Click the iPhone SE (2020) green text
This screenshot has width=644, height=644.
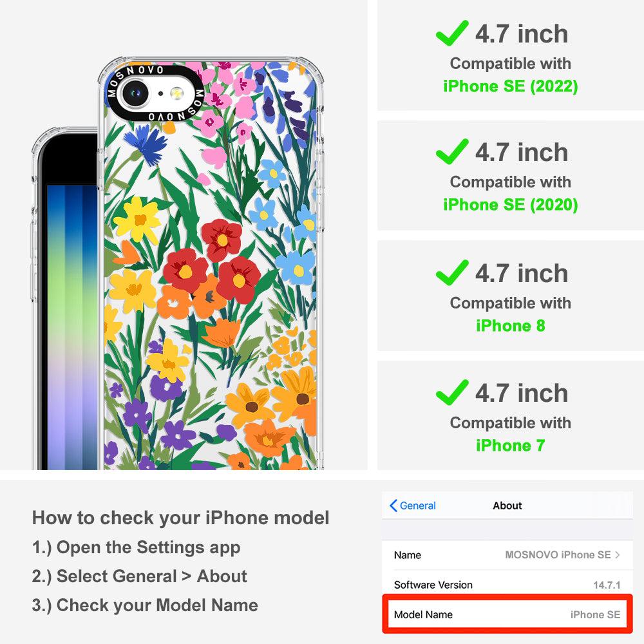511,205
